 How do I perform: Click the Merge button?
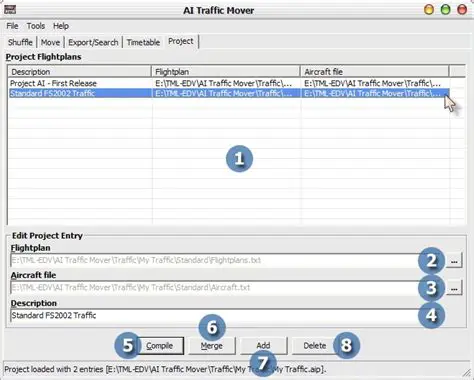212,346
